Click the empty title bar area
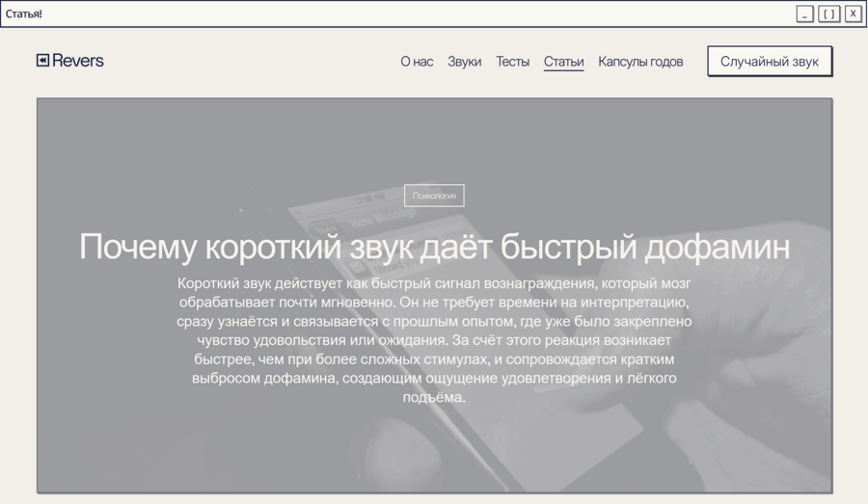 click(x=415, y=13)
